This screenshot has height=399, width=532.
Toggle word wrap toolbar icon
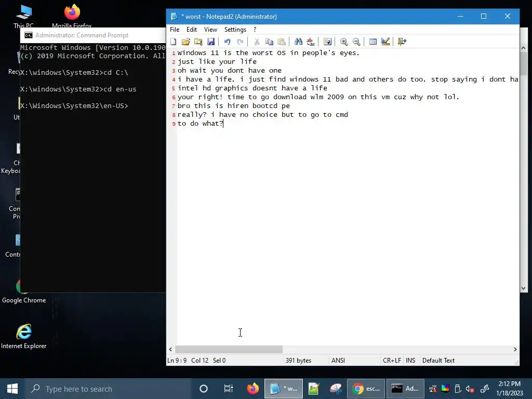[327, 42]
